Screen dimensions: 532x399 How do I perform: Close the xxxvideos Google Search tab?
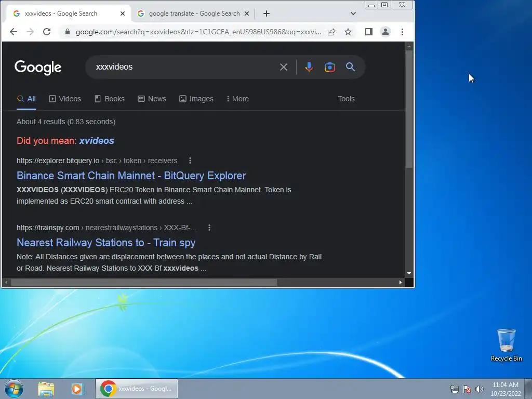pyautogui.click(x=123, y=14)
